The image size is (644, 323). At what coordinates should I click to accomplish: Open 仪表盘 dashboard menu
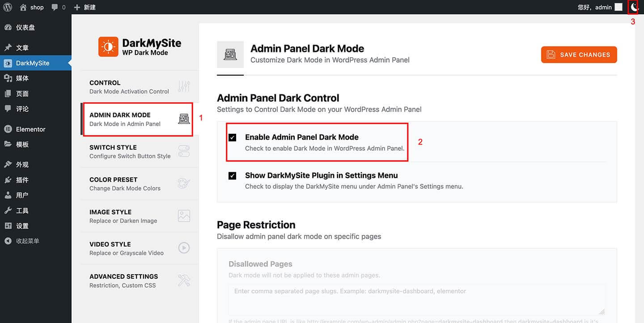click(36, 27)
